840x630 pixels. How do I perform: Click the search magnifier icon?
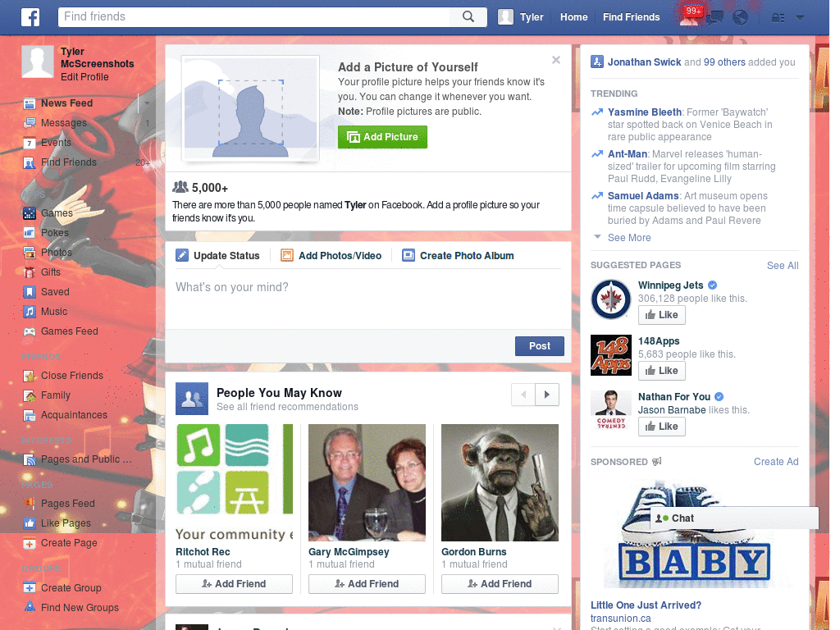click(468, 16)
